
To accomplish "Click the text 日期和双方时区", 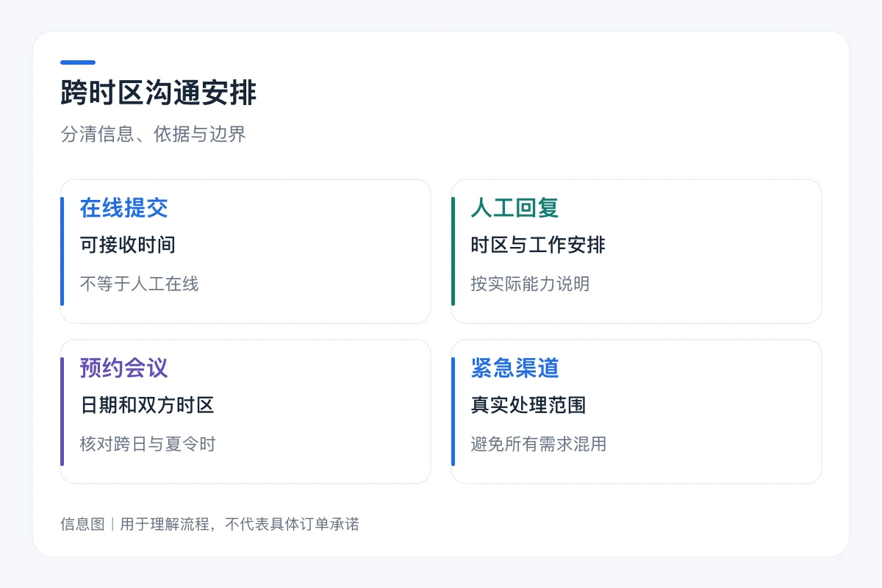I will pyautogui.click(x=147, y=405).
